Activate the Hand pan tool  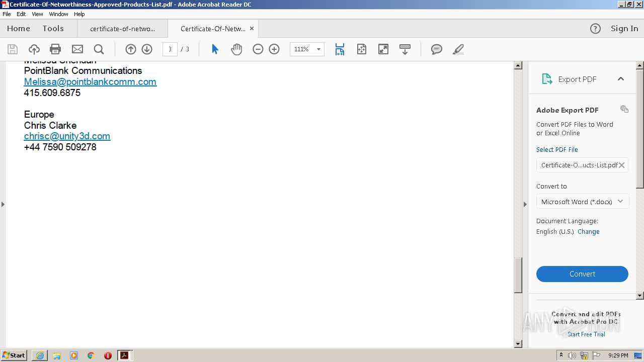[236, 49]
